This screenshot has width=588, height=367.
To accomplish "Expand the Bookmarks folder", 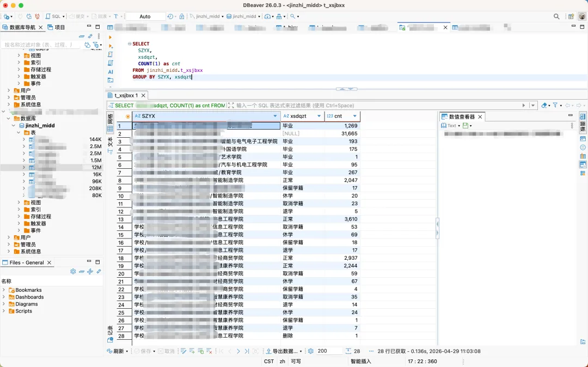I will tap(4, 290).
